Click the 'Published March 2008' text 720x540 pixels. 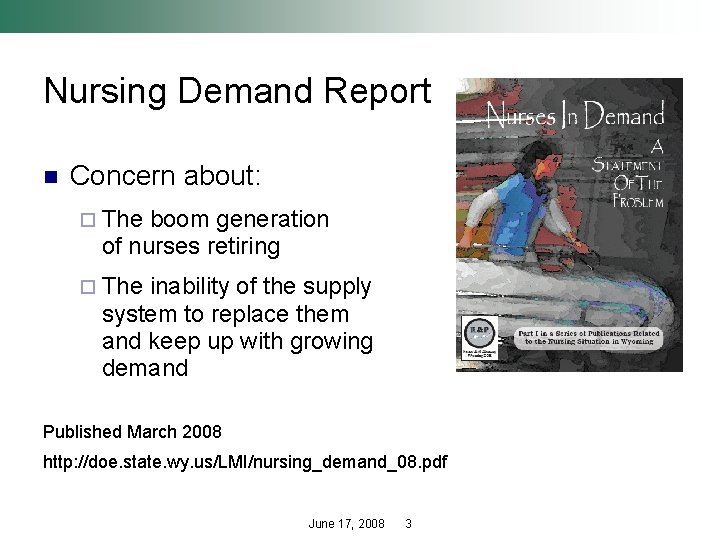132,432
